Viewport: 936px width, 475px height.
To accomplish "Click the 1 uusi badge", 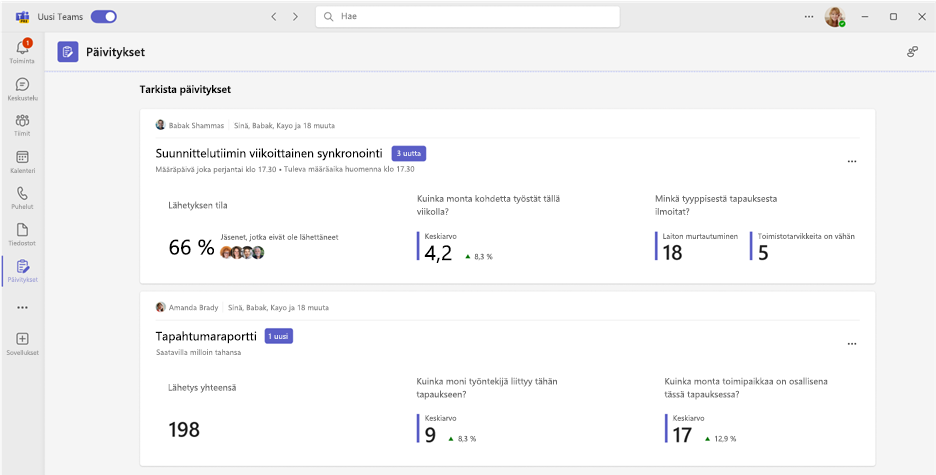I will coord(279,337).
